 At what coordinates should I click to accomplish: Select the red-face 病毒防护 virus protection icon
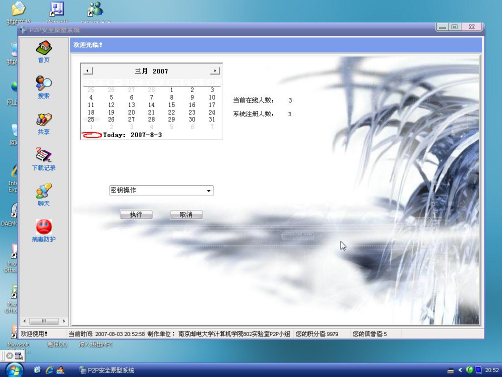click(x=44, y=231)
